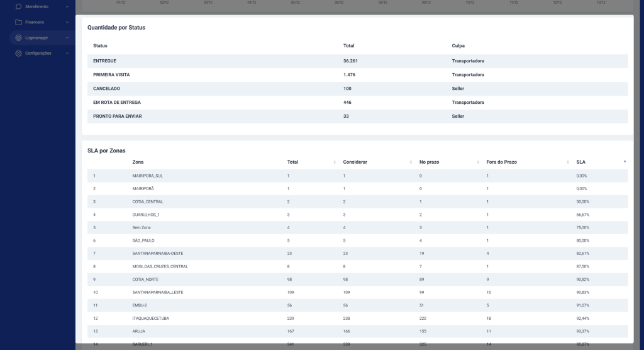
Task: Click sort arrows on the Considerar column
Action: click(x=411, y=162)
